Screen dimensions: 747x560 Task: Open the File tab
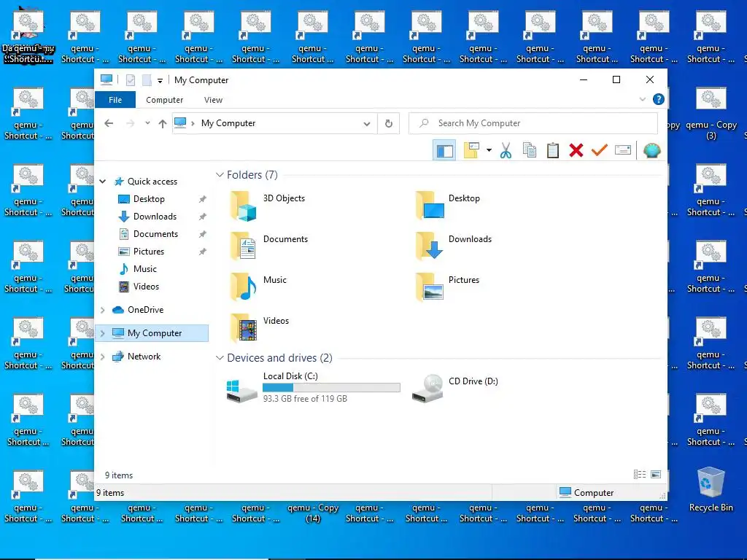point(115,100)
